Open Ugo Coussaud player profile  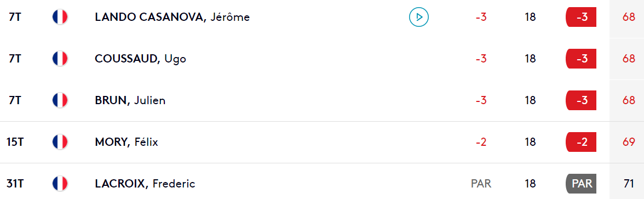[x=140, y=59]
